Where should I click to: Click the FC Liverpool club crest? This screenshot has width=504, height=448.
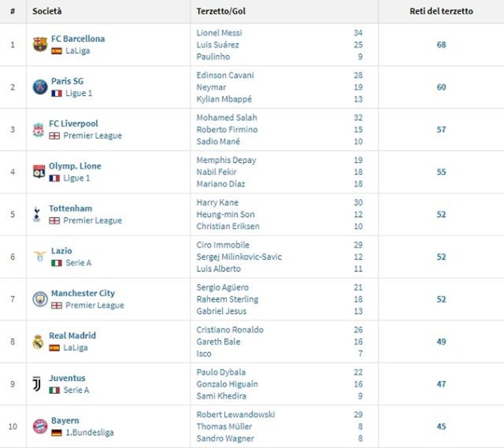click(38, 129)
